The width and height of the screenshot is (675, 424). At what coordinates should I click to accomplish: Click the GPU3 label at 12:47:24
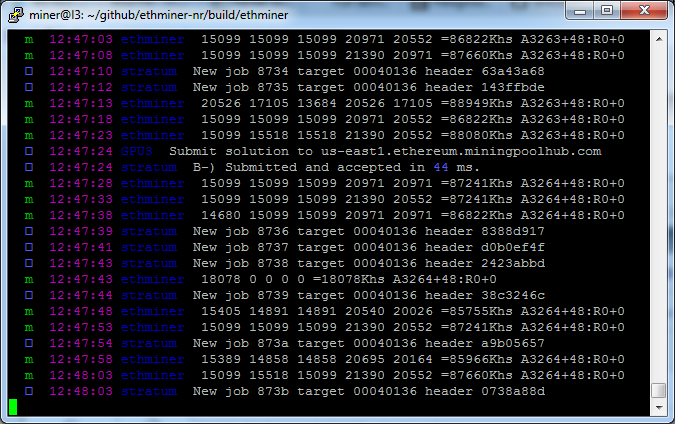tap(136, 151)
